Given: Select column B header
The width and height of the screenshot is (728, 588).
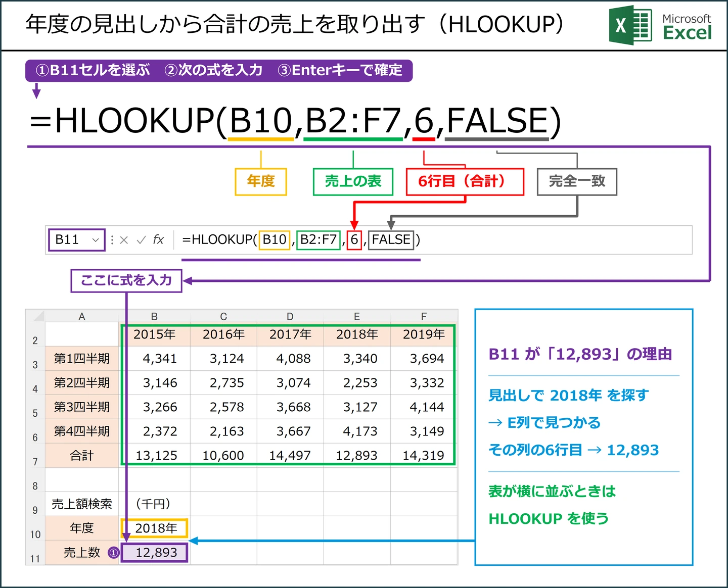Looking at the screenshot, I should [x=155, y=316].
